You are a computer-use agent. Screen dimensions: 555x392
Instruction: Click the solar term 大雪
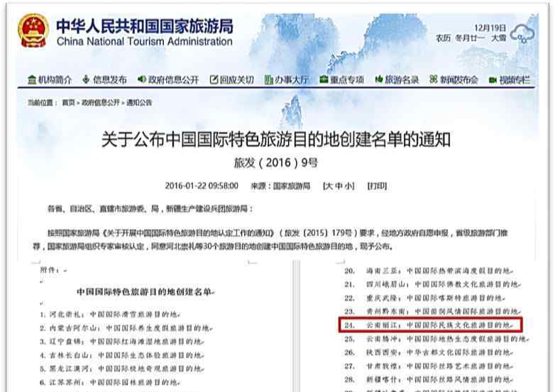[498, 38]
